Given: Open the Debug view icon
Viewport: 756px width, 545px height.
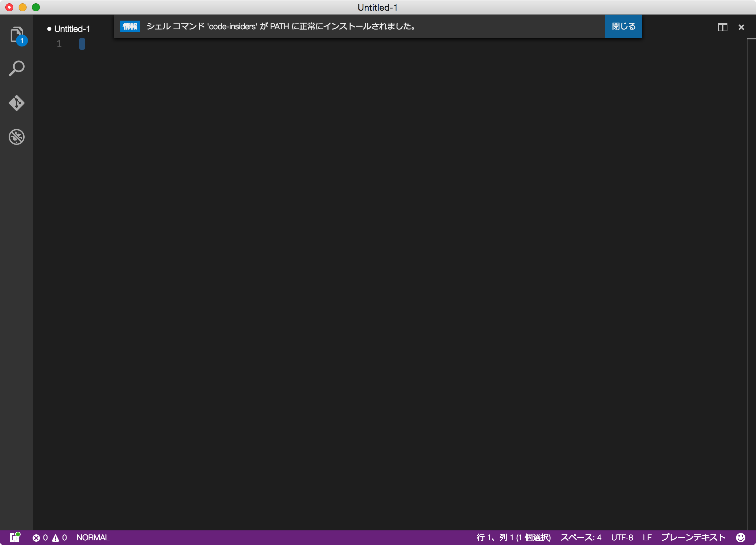Looking at the screenshot, I should tap(17, 137).
